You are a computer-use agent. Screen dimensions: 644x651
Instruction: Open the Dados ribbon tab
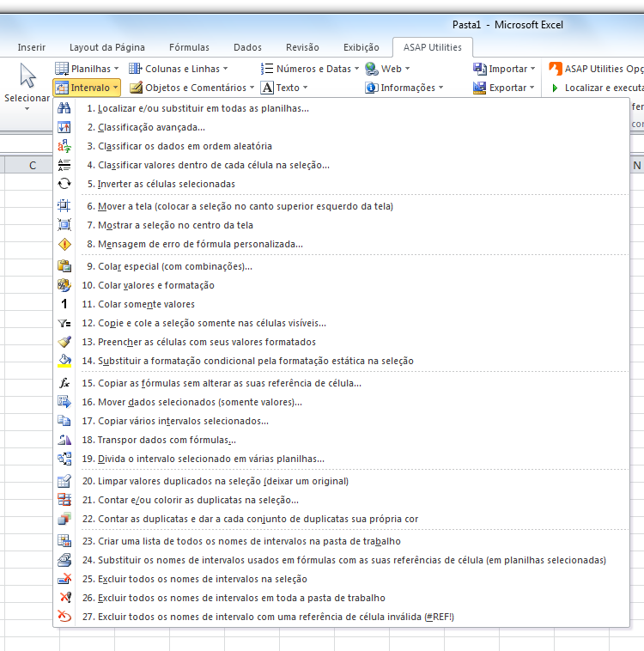(247, 47)
